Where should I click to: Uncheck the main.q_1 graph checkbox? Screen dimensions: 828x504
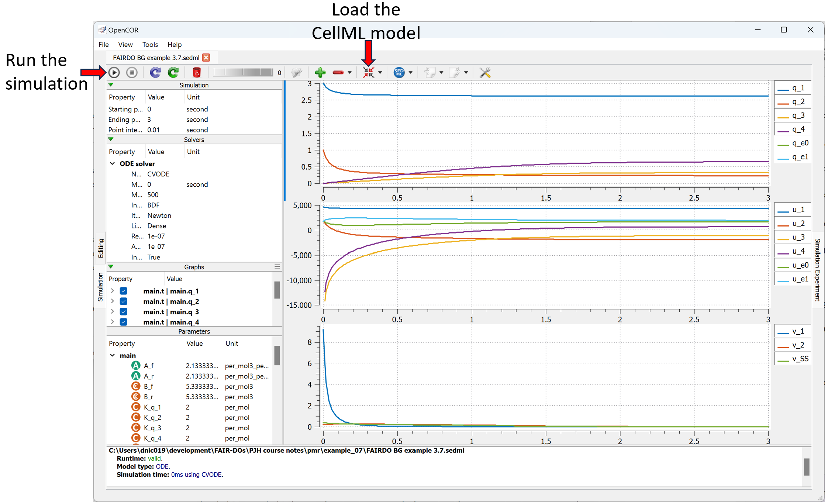point(124,291)
